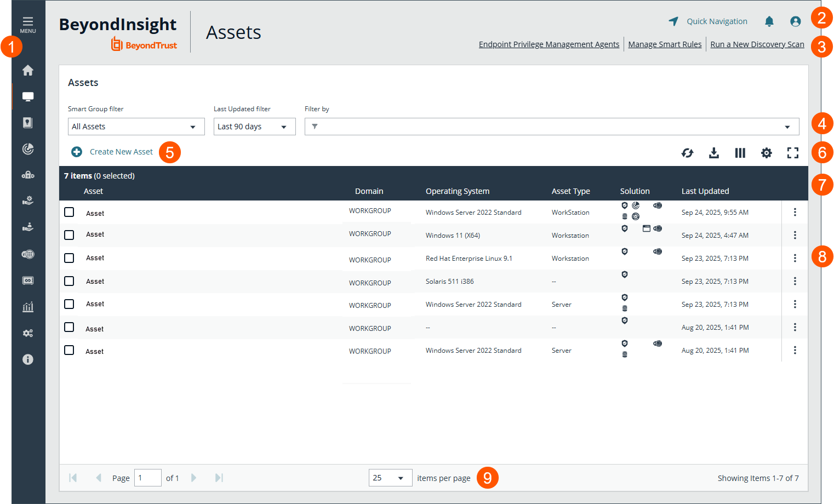Select checkbox for Solaris 511 i386 asset
Screen dimensions: 834x504
[x=69, y=281]
